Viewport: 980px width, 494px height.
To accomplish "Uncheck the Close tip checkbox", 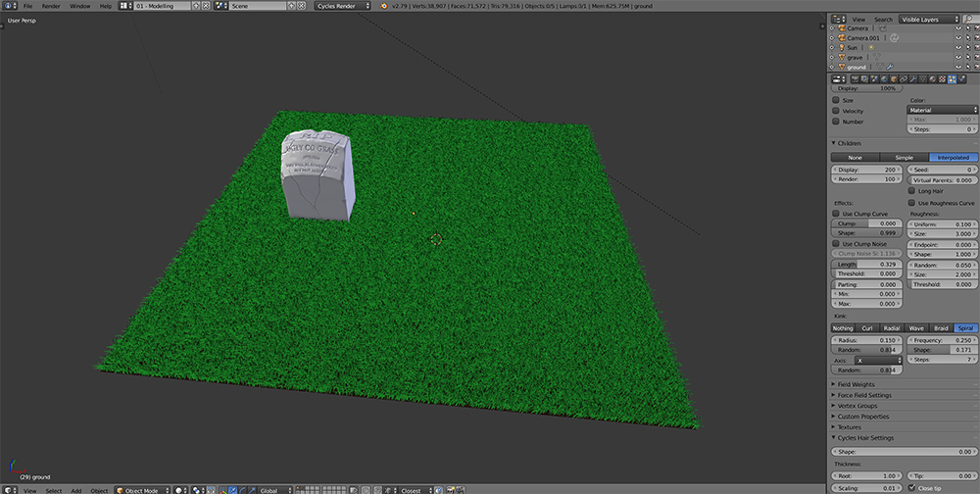I will pos(912,488).
